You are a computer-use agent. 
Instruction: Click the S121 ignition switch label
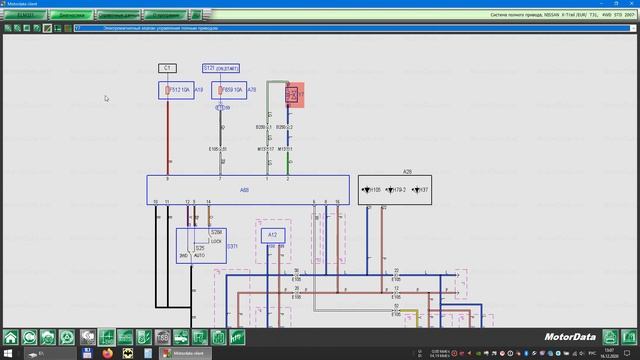pyautogui.click(x=221, y=68)
